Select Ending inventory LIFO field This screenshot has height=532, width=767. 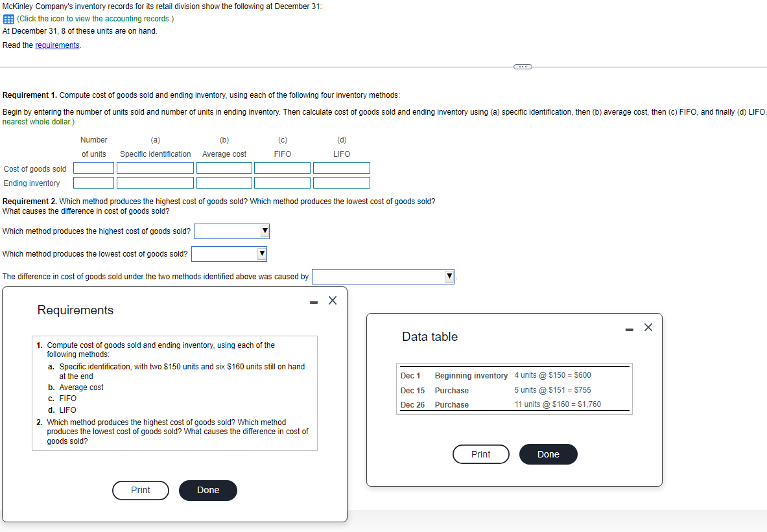pyautogui.click(x=342, y=183)
